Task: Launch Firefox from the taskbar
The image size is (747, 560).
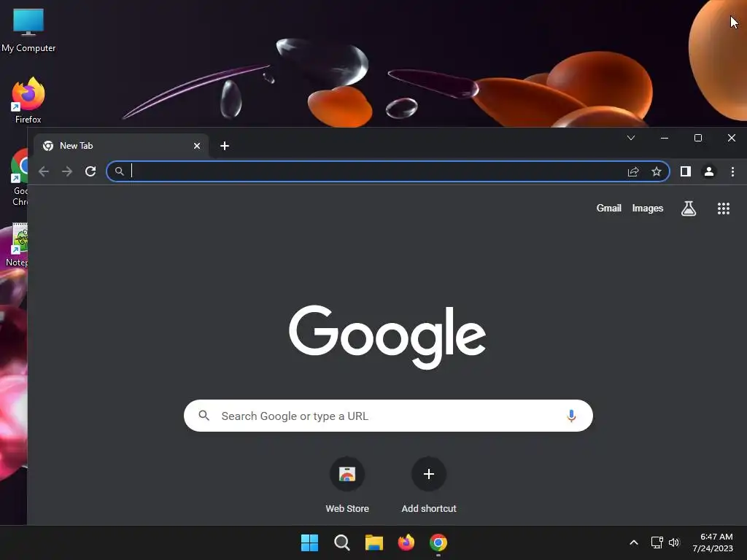Action: coord(406,542)
